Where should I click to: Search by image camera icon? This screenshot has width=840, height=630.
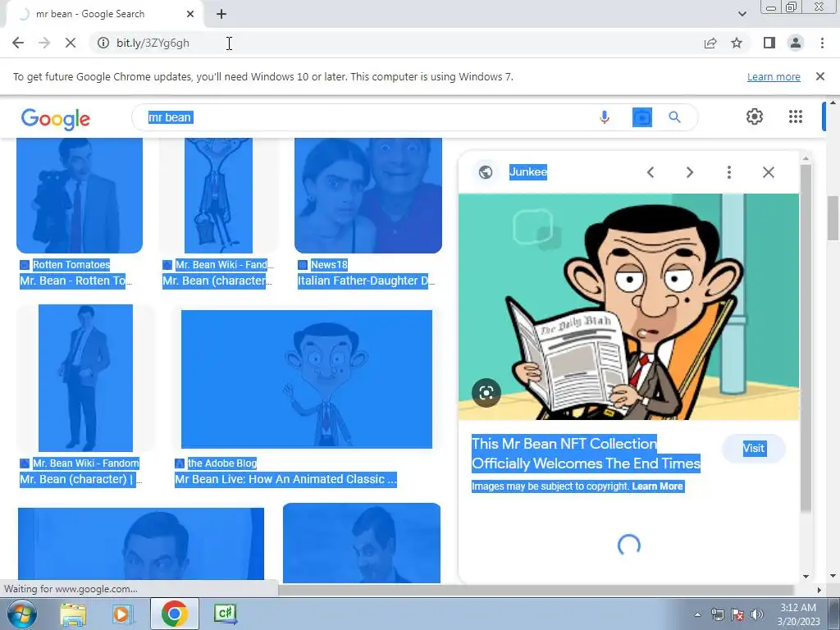(x=641, y=116)
